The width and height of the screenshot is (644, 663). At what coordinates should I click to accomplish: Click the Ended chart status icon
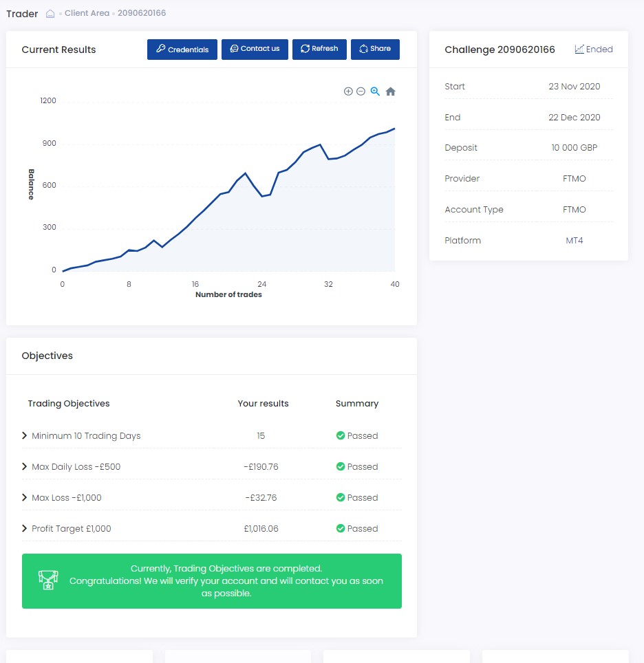pos(579,50)
